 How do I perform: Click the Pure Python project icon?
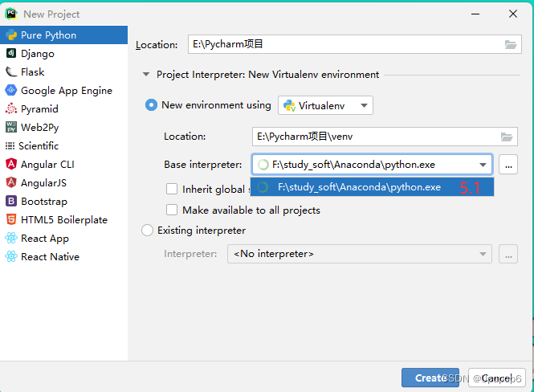click(11, 35)
